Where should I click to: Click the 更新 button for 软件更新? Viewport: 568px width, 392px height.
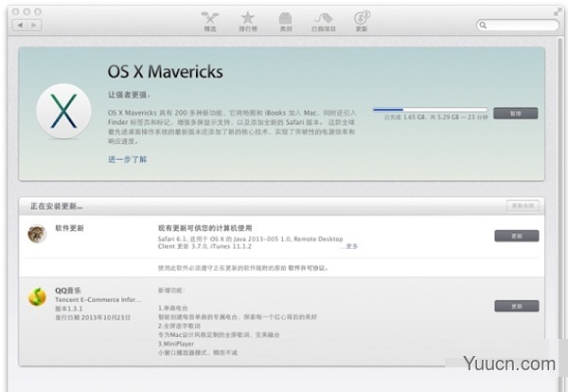tap(517, 236)
